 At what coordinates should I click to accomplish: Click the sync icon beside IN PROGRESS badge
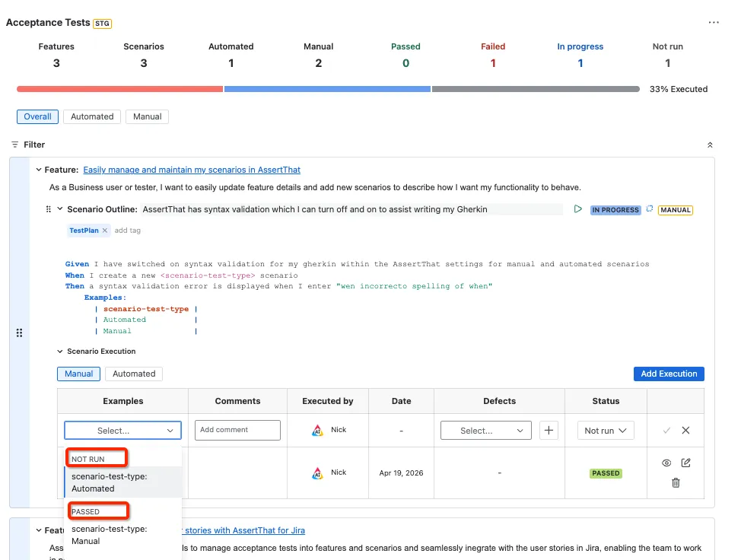[x=649, y=209]
